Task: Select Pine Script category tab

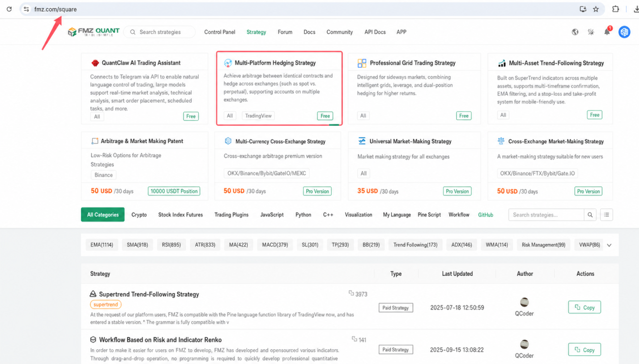Action: click(429, 215)
